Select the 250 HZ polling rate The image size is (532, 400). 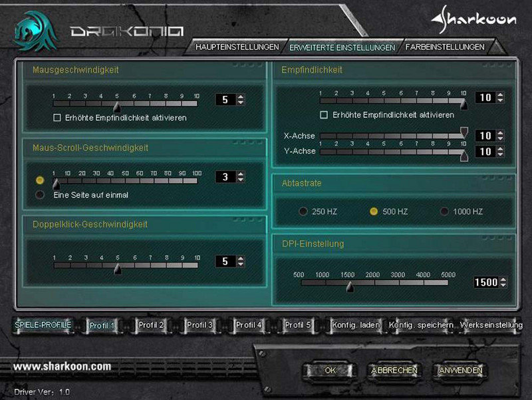[303, 212]
